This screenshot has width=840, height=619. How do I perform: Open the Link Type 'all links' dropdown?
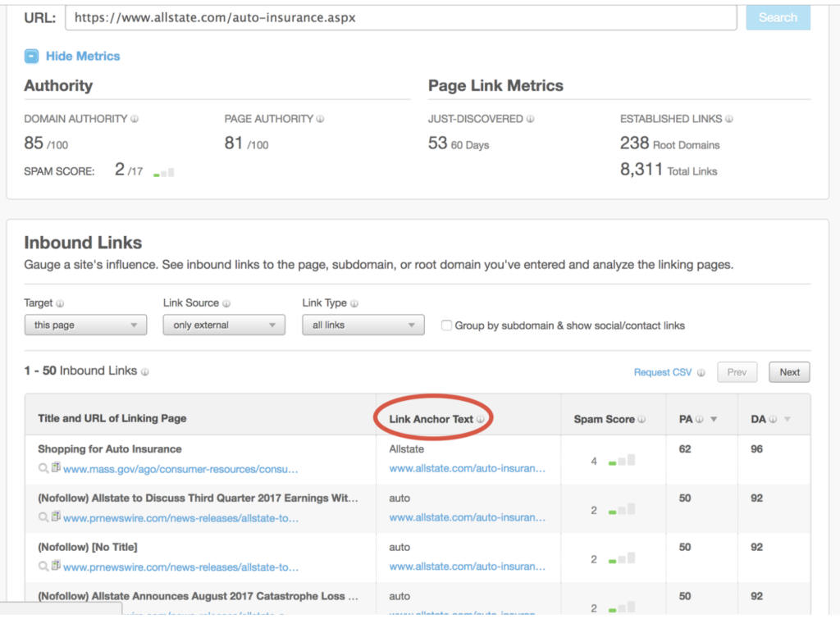click(363, 325)
